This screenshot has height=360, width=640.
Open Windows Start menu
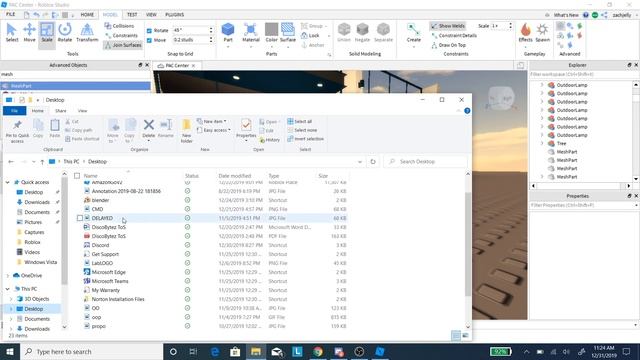10,351
